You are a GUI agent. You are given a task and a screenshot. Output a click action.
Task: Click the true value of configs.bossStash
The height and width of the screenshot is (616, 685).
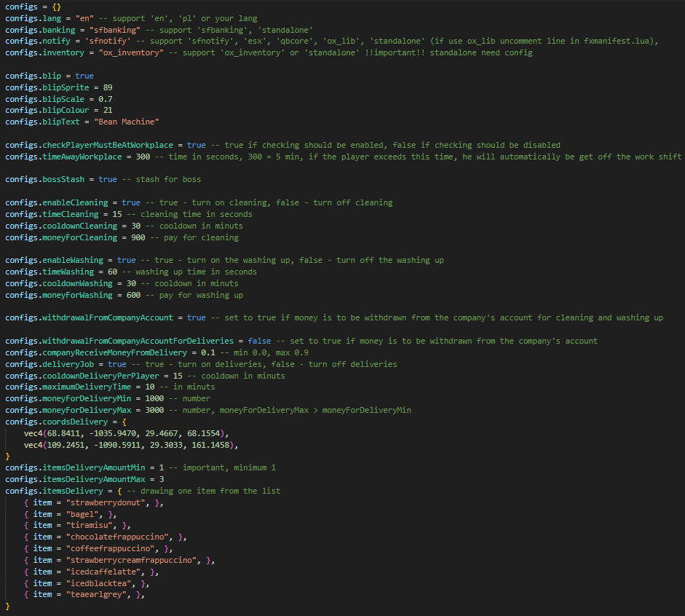108,179
